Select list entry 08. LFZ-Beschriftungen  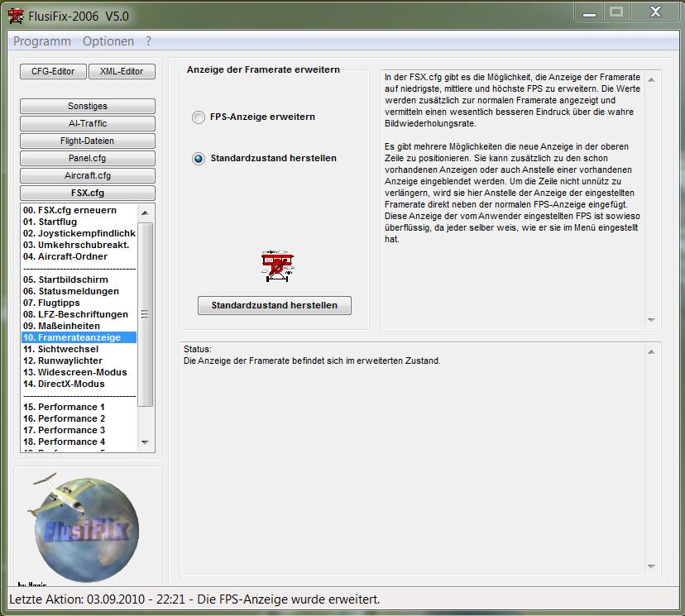(79, 314)
